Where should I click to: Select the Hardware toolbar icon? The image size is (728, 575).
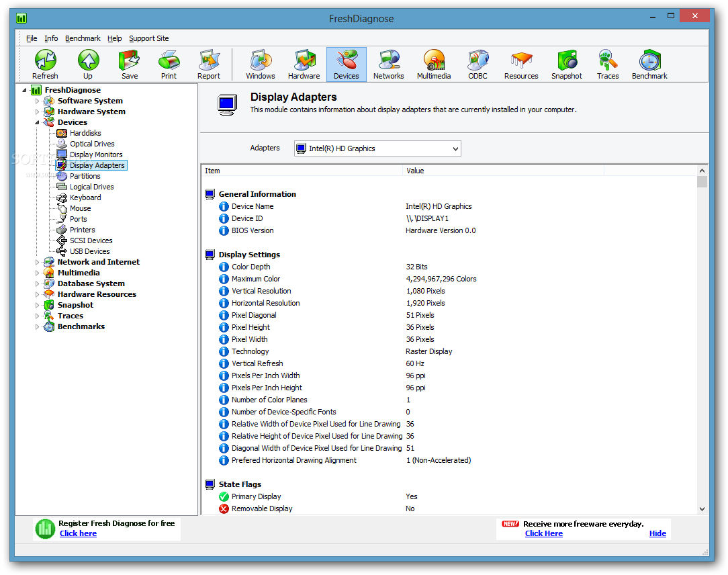(x=304, y=64)
